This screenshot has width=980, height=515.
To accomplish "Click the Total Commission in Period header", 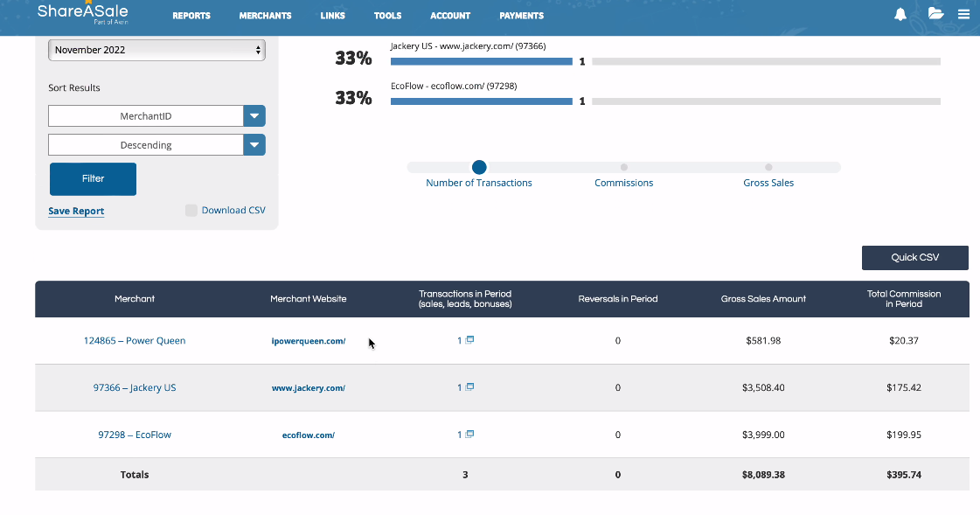I will click(904, 299).
